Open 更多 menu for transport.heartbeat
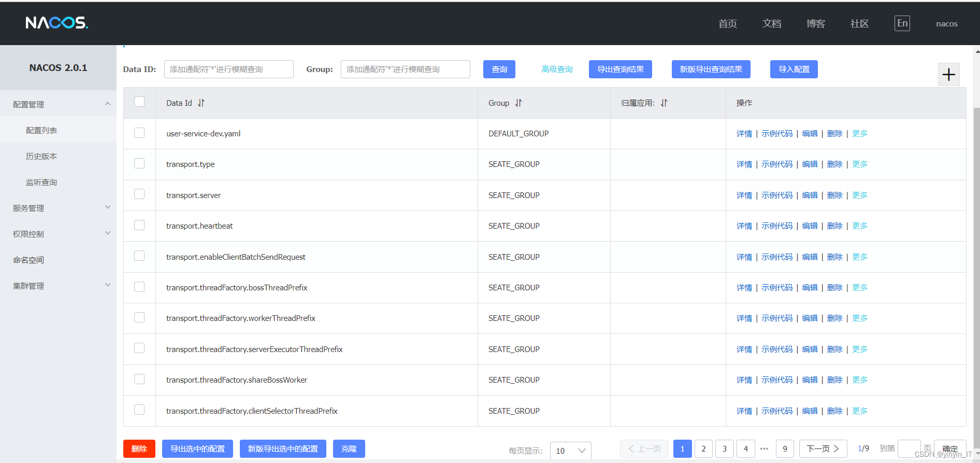The height and width of the screenshot is (463, 980). click(x=860, y=226)
